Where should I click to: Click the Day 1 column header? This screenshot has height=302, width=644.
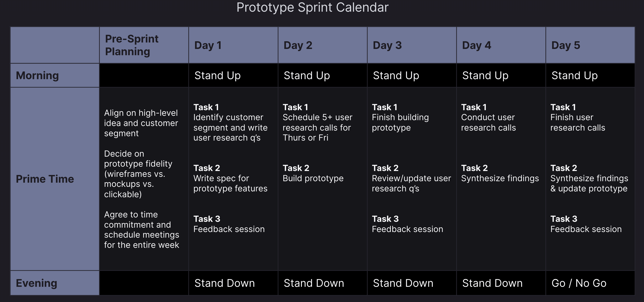pyautogui.click(x=208, y=45)
